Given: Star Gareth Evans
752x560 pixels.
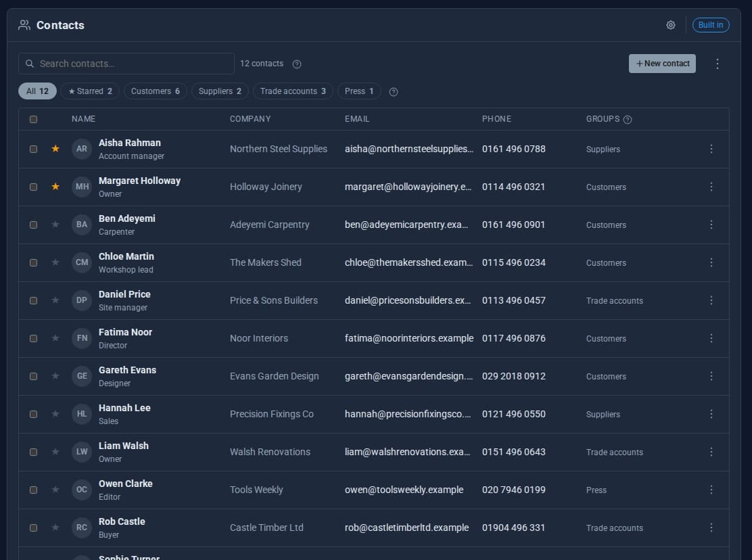Looking at the screenshot, I should 55,376.
